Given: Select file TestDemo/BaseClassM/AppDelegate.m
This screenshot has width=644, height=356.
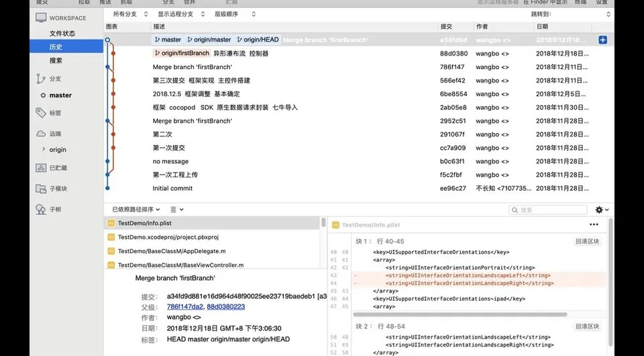Looking at the screenshot, I should (x=213, y=251).
